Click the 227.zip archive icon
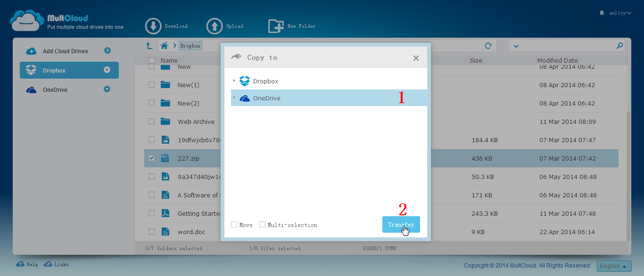 (165, 158)
